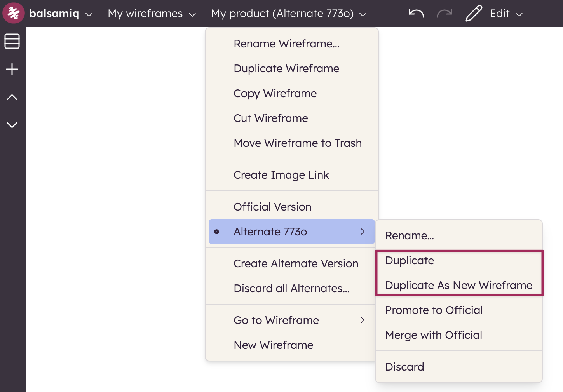This screenshot has width=563, height=392.
Task: Go to previous wireframe with up chevron
Action: click(12, 97)
